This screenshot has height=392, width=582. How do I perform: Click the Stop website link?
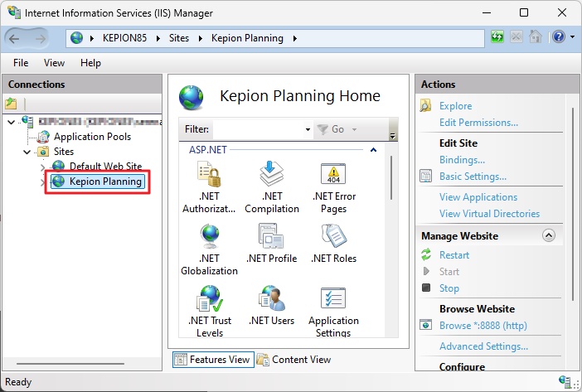(449, 288)
